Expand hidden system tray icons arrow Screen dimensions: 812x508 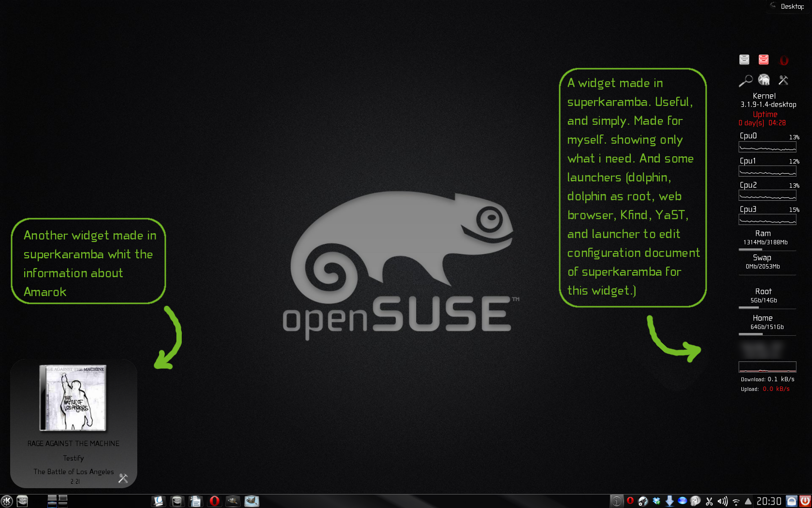(x=748, y=501)
